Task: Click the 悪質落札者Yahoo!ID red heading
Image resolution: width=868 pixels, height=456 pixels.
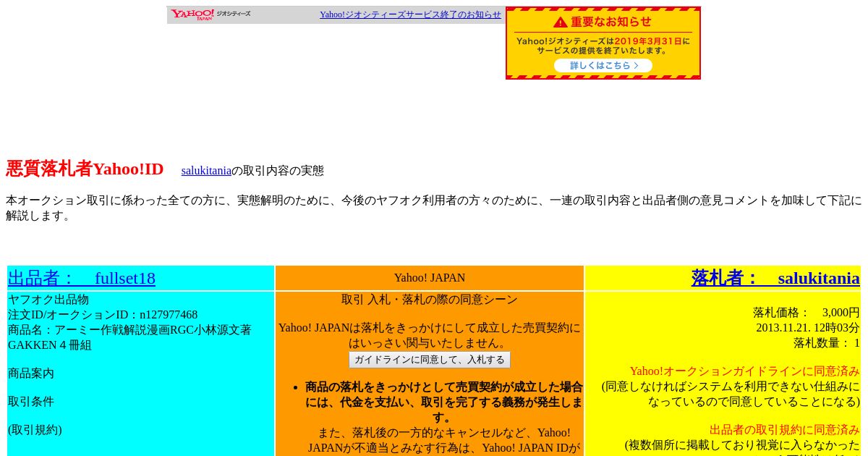Action: (85, 169)
